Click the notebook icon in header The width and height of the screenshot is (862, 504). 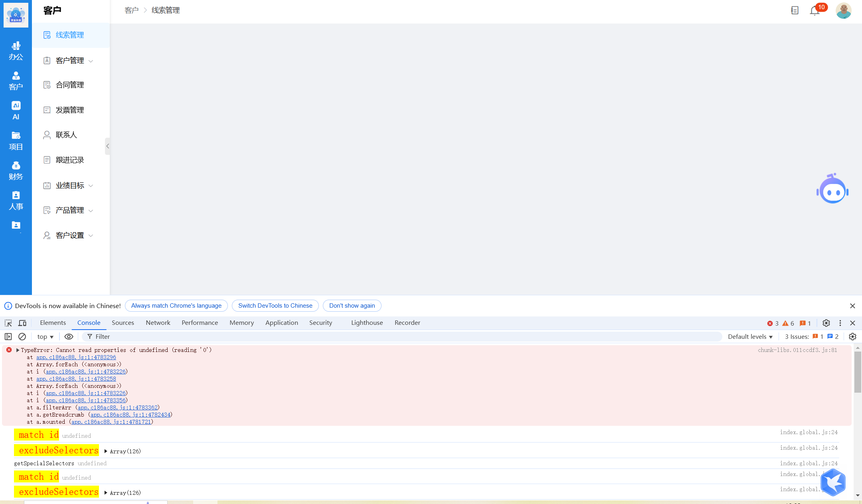tap(795, 10)
